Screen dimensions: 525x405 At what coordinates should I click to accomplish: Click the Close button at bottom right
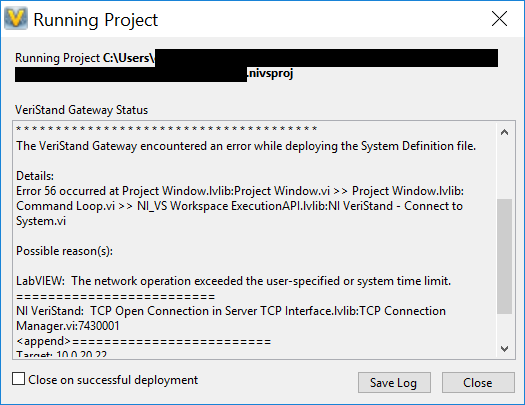[478, 382]
